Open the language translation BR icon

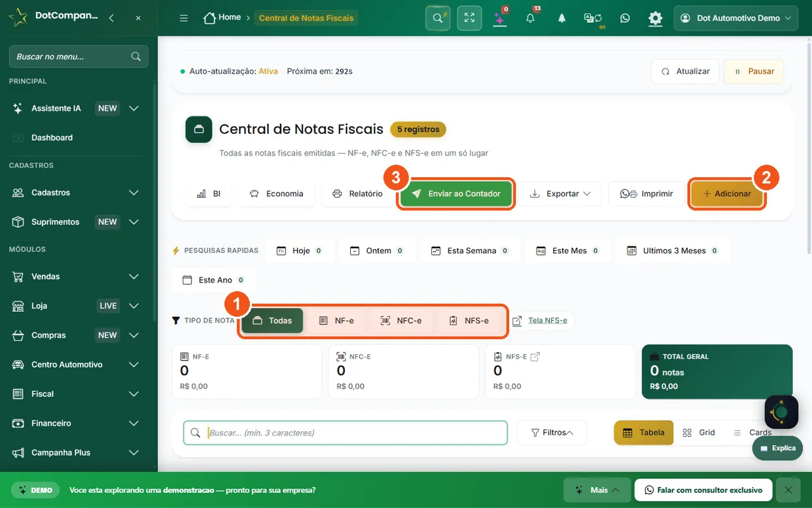click(593, 18)
